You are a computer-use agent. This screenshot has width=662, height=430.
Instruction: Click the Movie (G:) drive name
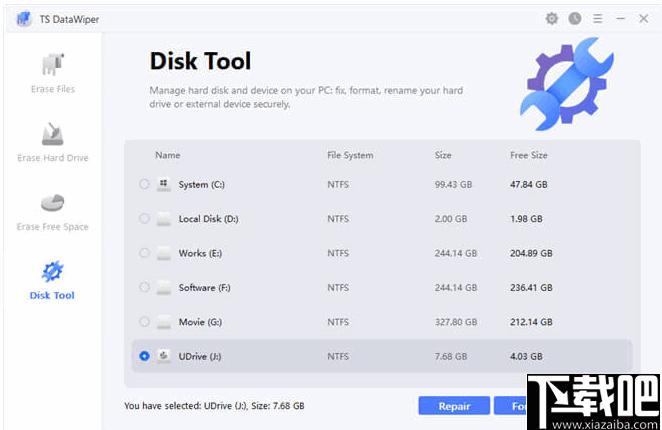(x=200, y=322)
